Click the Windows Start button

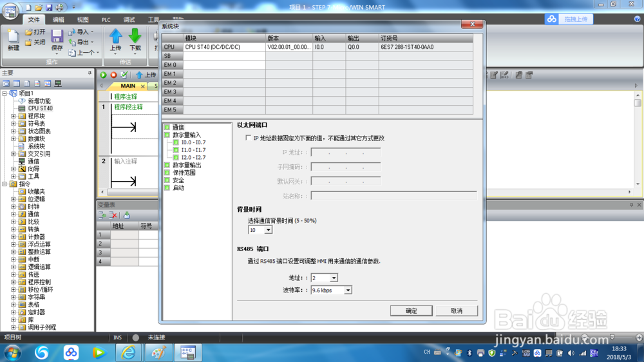[12, 352]
